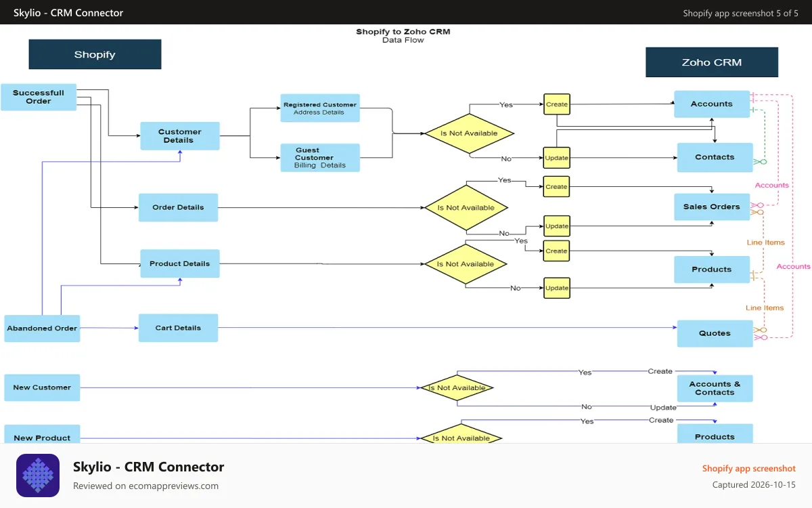
Task: Click the Accounts box under Zoho CRM
Action: pos(712,104)
